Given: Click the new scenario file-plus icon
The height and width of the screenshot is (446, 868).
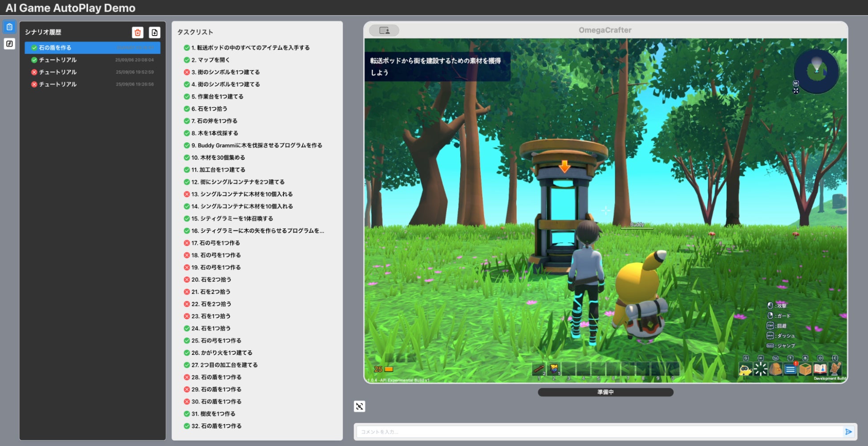Looking at the screenshot, I should (154, 32).
